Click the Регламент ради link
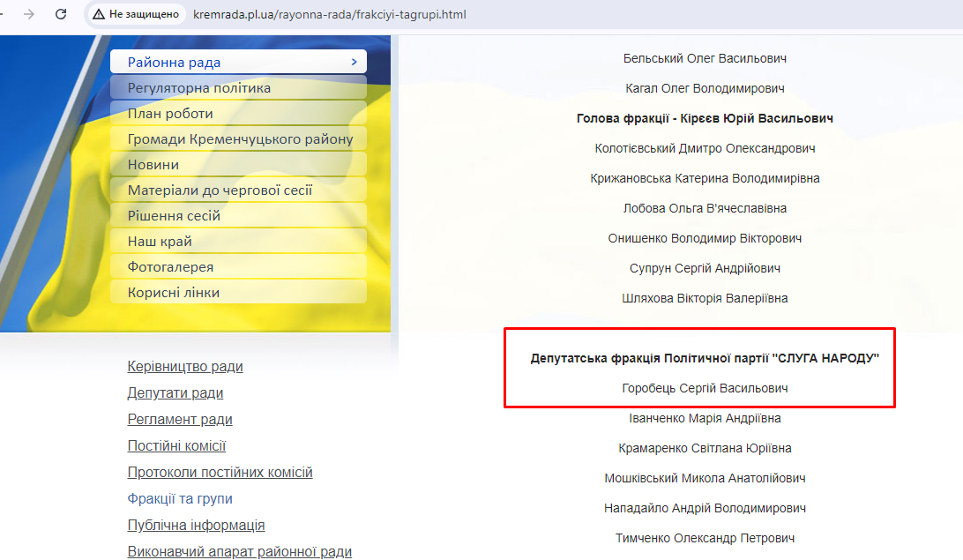This screenshot has height=560, width=963. coord(180,420)
